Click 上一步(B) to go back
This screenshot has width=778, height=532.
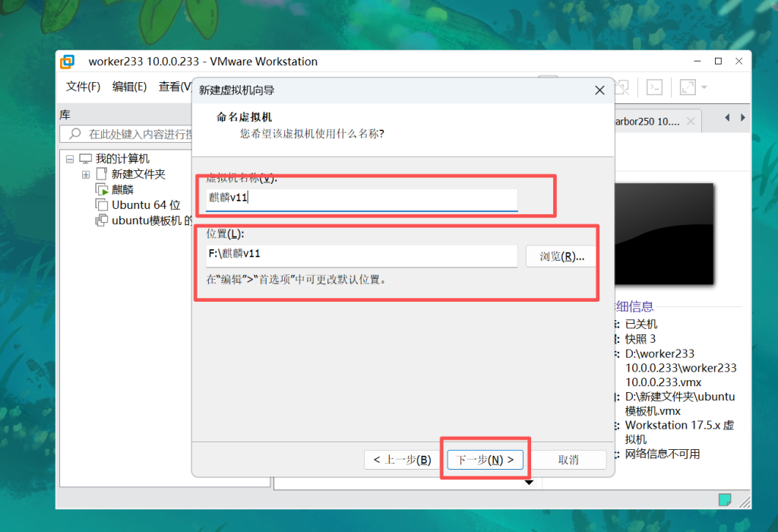pyautogui.click(x=402, y=460)
